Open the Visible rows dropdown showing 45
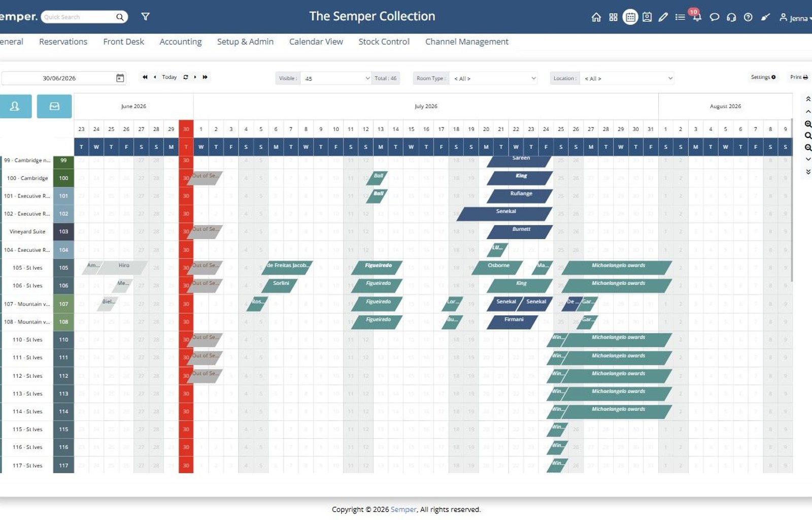Viewport: 812px width, 524px height. pyautogui.click(x=336, y=78)
